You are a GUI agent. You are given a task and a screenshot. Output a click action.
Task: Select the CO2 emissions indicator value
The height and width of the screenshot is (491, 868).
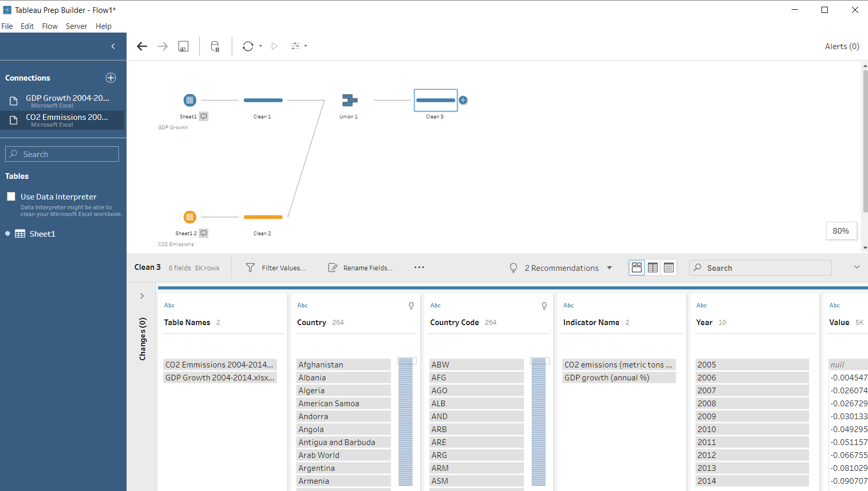pos(619,365)
